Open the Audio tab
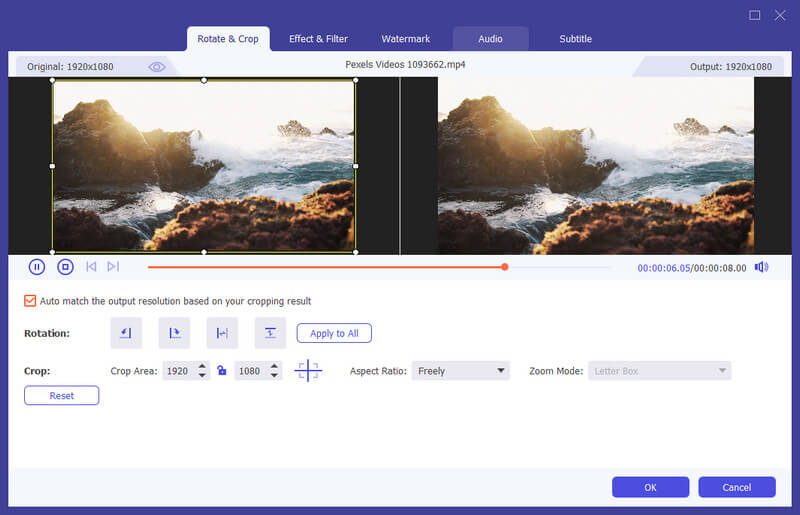This screenshot has height=515, width=800. (x=490, y=39)
